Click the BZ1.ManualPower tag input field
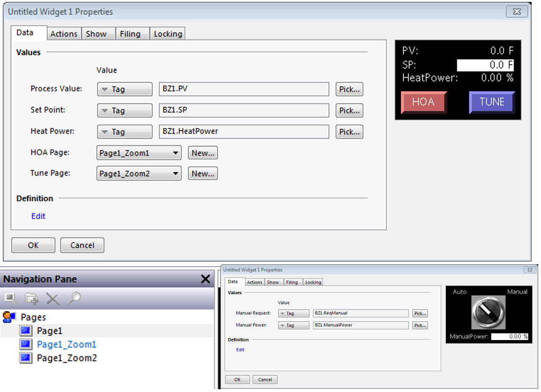 tap(360, 325)
